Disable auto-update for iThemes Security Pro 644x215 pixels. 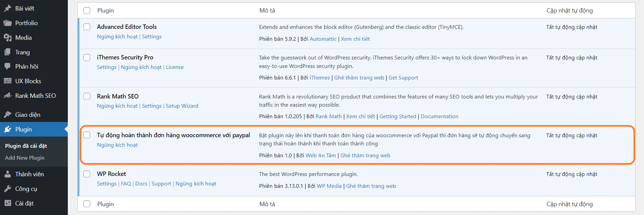[571, 58]
